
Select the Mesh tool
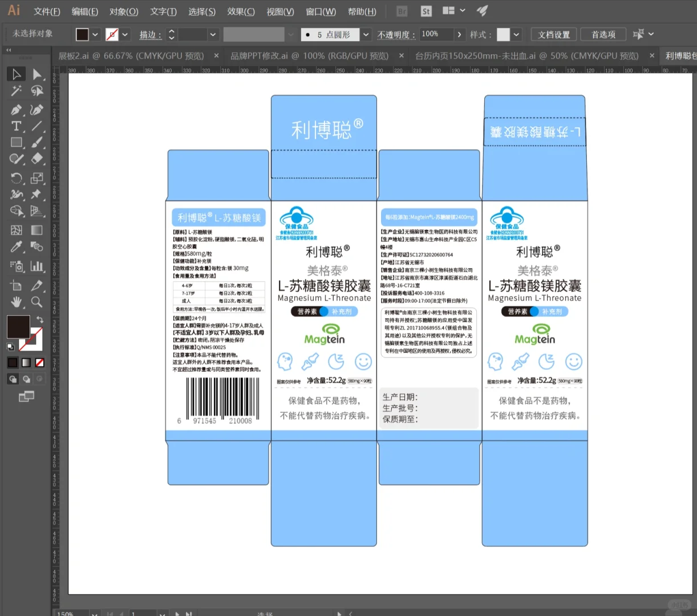[16, 230]
